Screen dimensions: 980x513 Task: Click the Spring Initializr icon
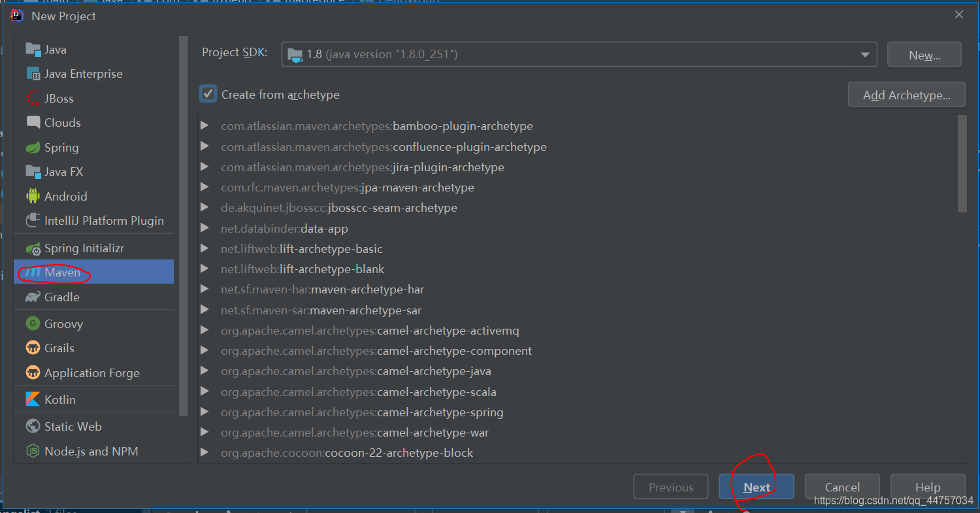coord(33,248)
